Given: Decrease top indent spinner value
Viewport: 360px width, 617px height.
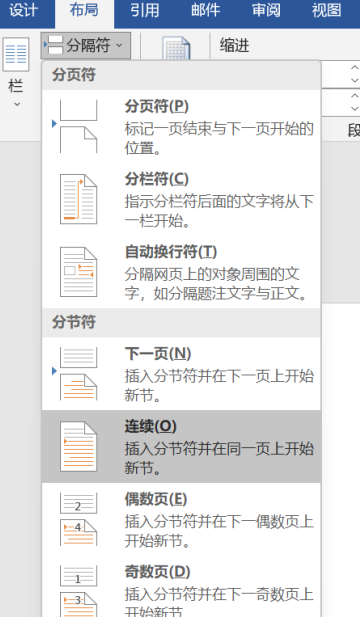Looking at the screenshot, I should click(354, 80).
